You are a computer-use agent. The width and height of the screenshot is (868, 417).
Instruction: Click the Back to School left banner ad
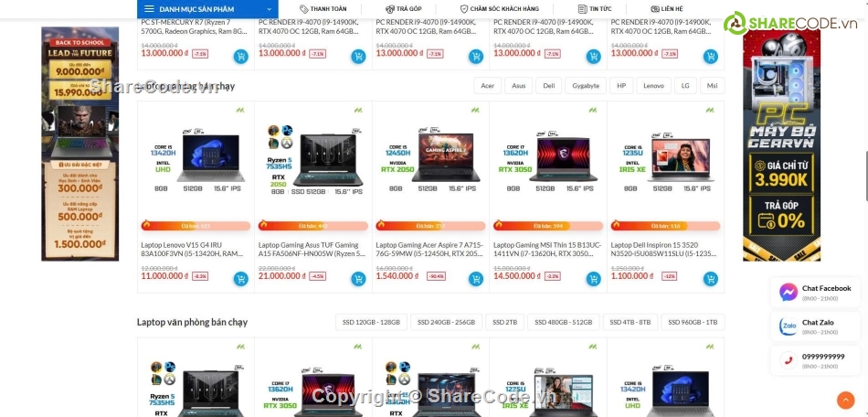tap(79, 144)
